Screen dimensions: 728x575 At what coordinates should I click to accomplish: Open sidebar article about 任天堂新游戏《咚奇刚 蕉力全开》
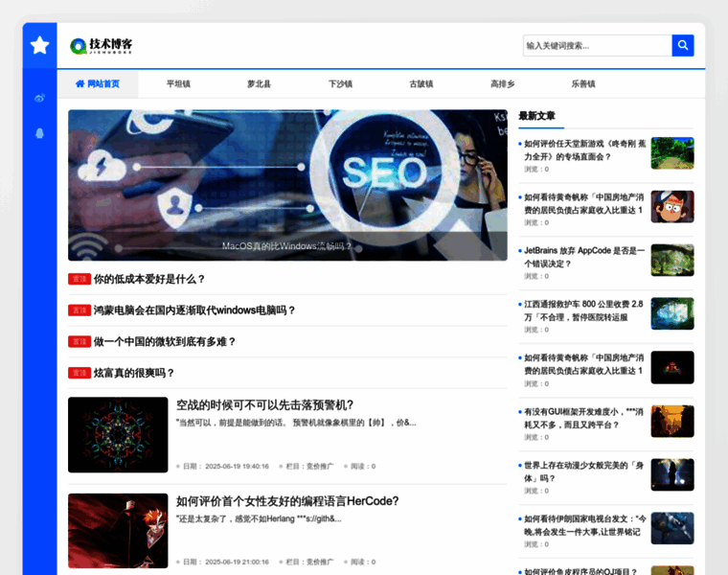(584, 150)
